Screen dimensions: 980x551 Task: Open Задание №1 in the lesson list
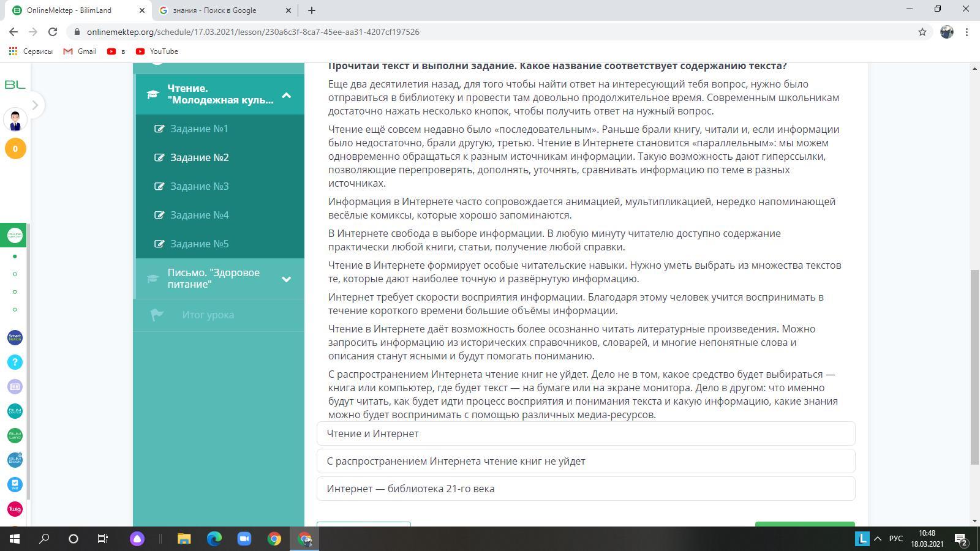199,129
